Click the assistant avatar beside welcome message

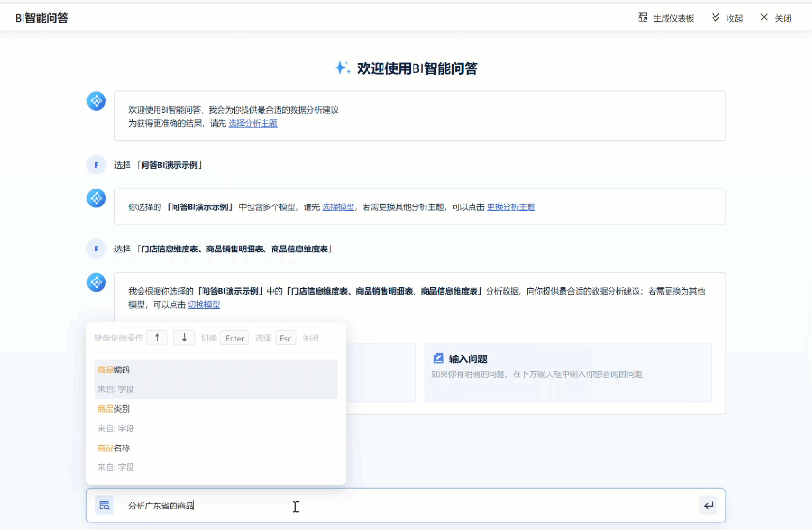pyautogui.click(x=96, y=101)
